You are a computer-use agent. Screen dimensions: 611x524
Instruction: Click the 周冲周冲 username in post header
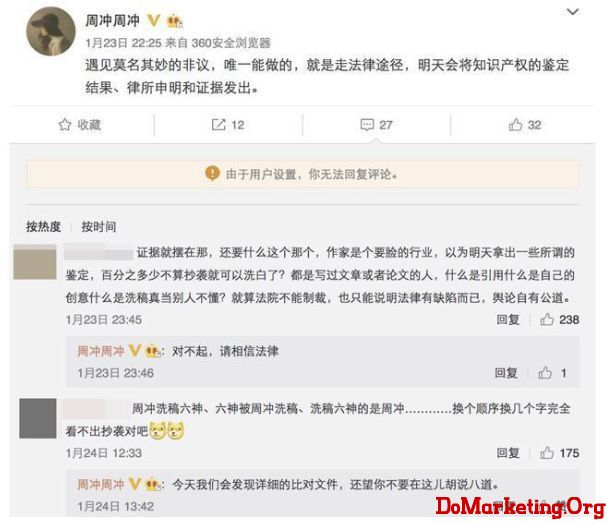pyautogui.click(x=113, y=20)
